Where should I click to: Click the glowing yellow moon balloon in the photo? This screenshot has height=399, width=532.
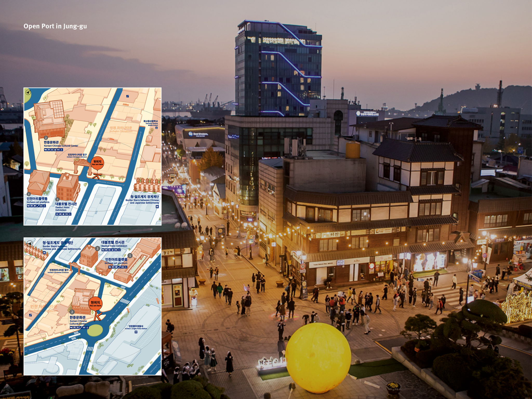tap(318, 358)
